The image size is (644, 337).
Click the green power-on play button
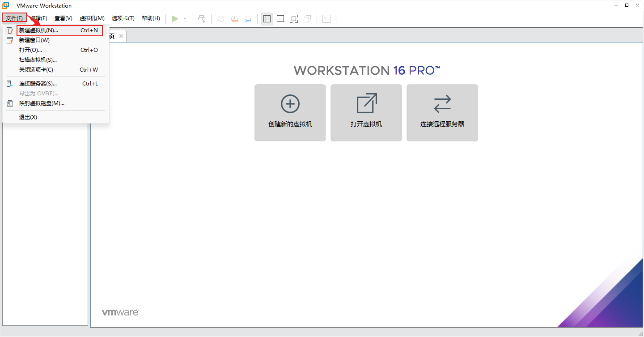175,19
